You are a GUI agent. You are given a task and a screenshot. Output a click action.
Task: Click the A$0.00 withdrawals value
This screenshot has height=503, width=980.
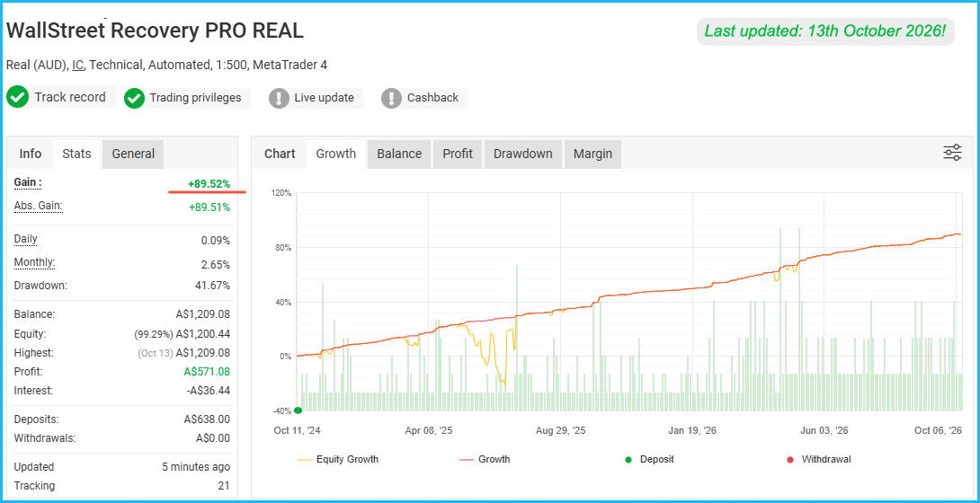(213, 438)
